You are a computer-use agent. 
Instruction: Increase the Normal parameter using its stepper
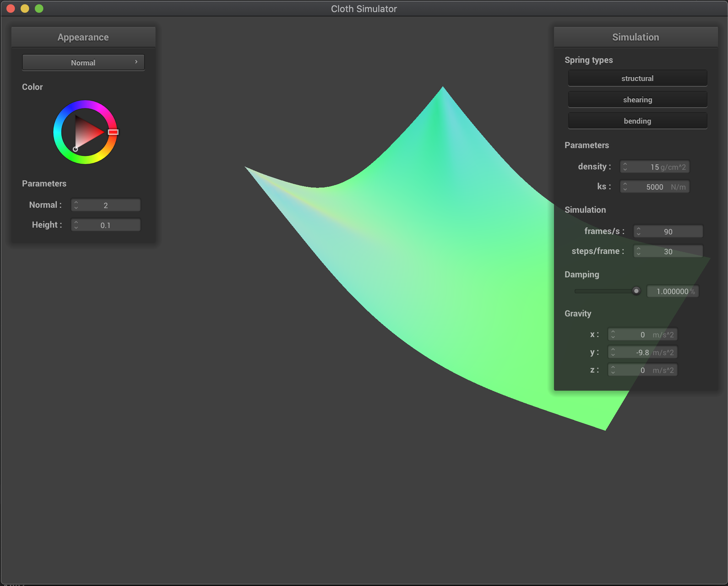76,202
